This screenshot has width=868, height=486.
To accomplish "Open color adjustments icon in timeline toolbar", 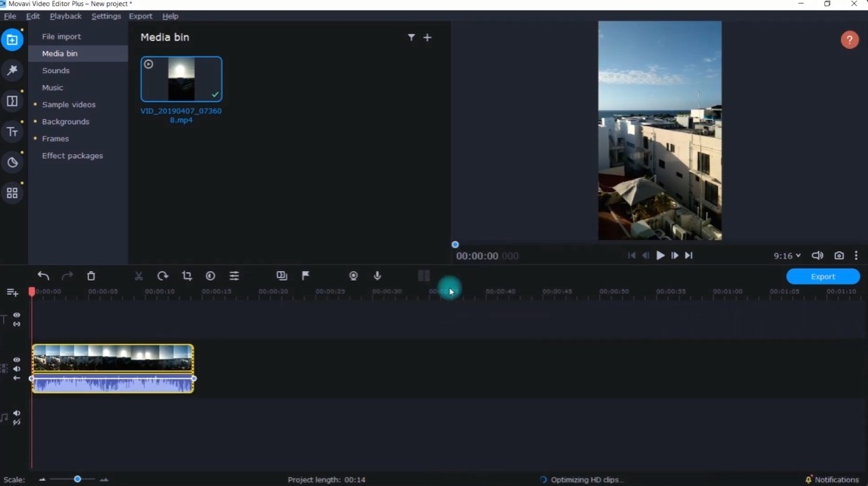I will (x=211, y=275).
